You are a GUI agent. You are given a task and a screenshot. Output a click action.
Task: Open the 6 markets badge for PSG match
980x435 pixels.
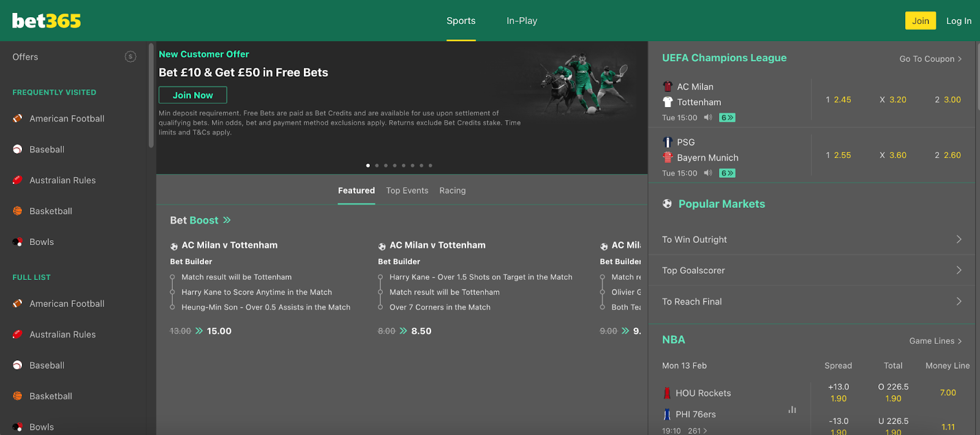(727, 173)
